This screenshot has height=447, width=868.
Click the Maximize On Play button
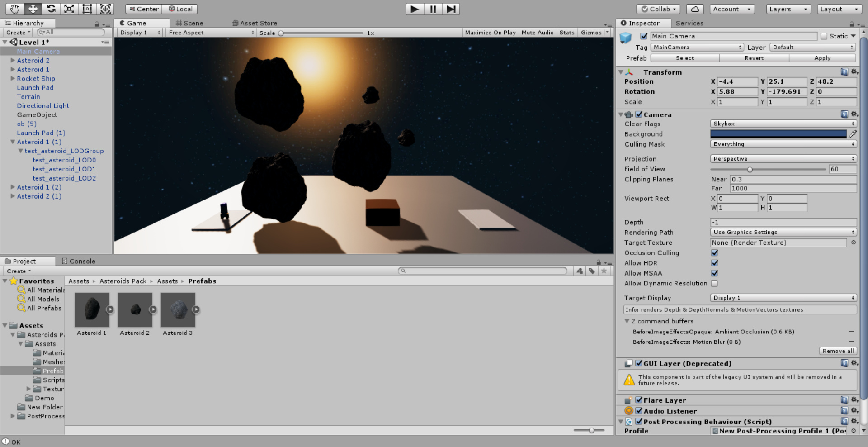point(490,33)
